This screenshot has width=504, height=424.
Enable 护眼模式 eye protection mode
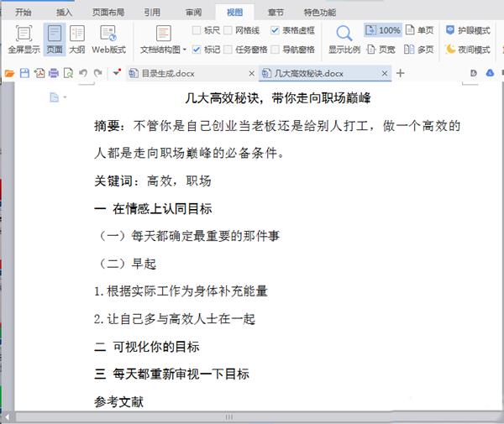click(x=468, y=30)
